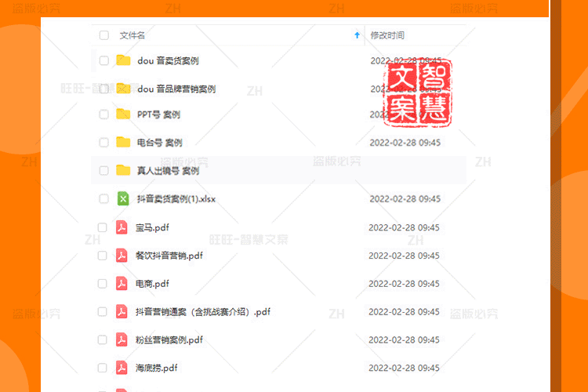Click the PDF icon of 抖音营销通案 file
588x392 pixels.
[122, 312]
